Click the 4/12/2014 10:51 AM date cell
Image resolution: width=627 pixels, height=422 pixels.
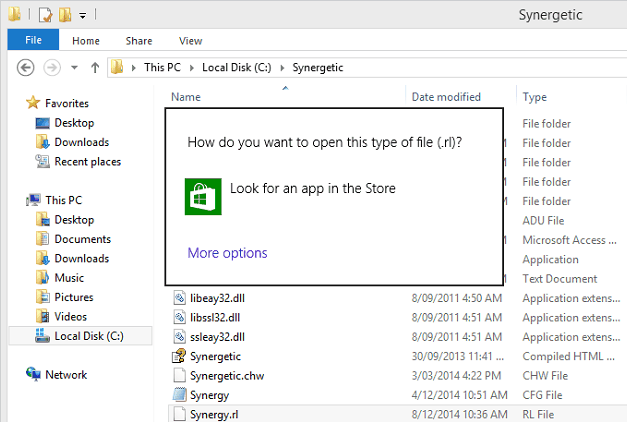point(459,396)
